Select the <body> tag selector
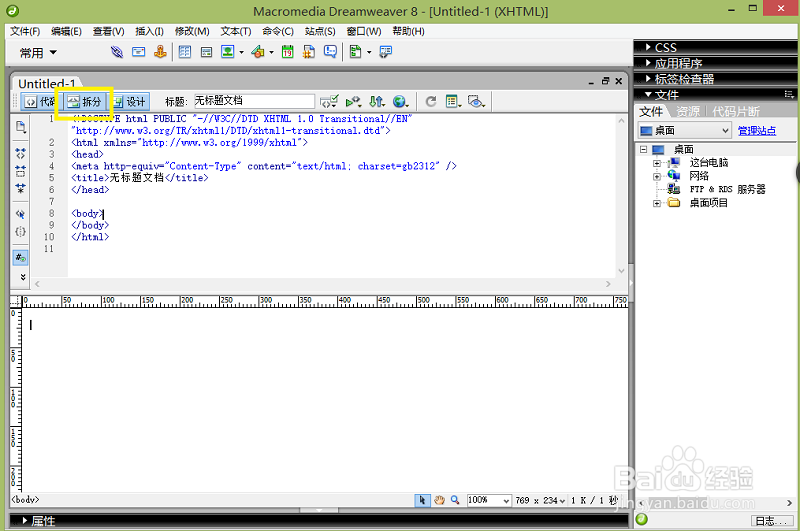The image size is (800, 531). (25, 500)
